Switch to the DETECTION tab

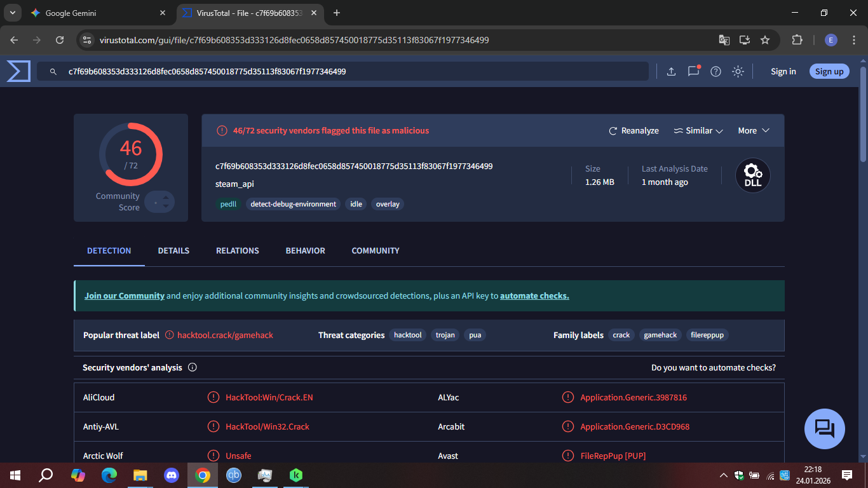tap(109, 251)
